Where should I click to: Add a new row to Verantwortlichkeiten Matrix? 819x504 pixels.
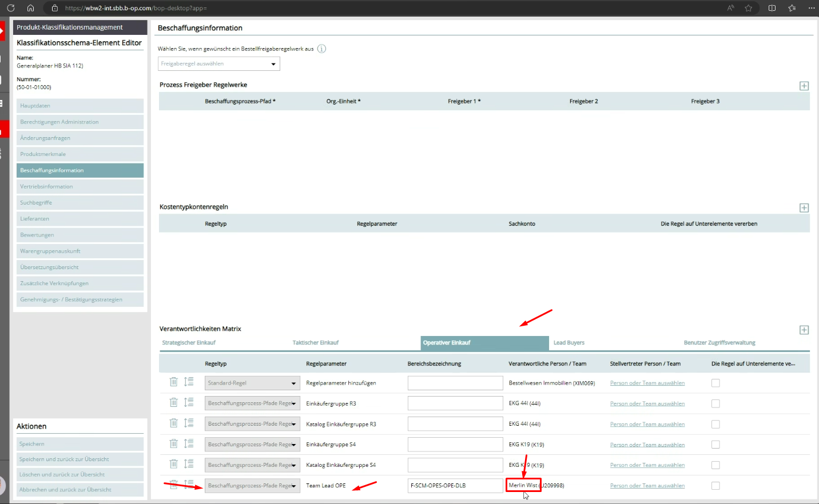(x=804, y=330)
